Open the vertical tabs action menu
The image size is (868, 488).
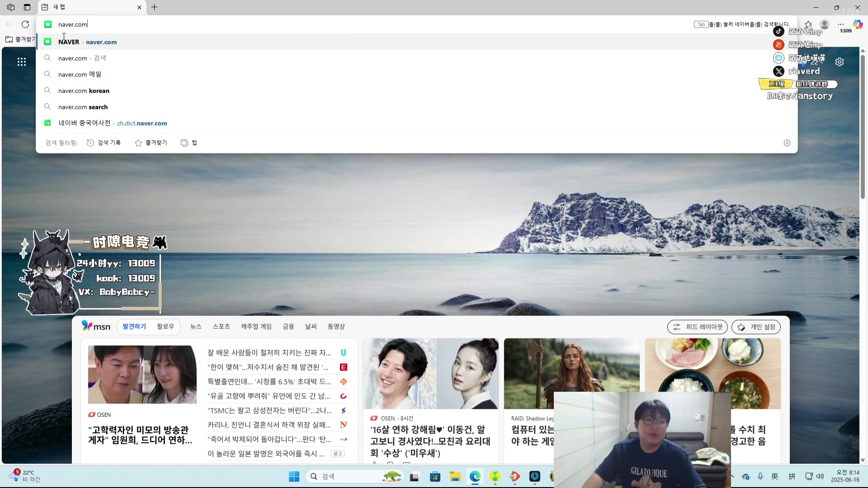pyautogui.click(x=27, y=7)
